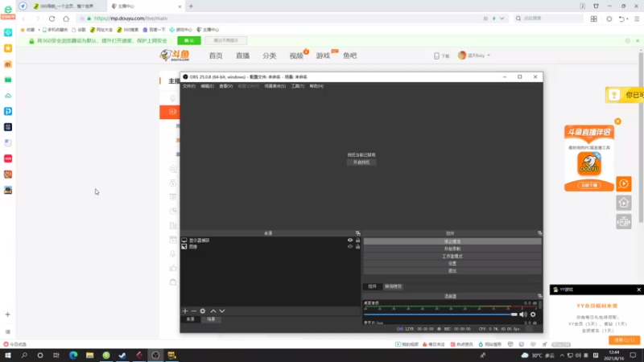Screen dimensions: 644x362
Task: Open Microsoft Edge from taskbar
Action: click(x=73, y=356)
